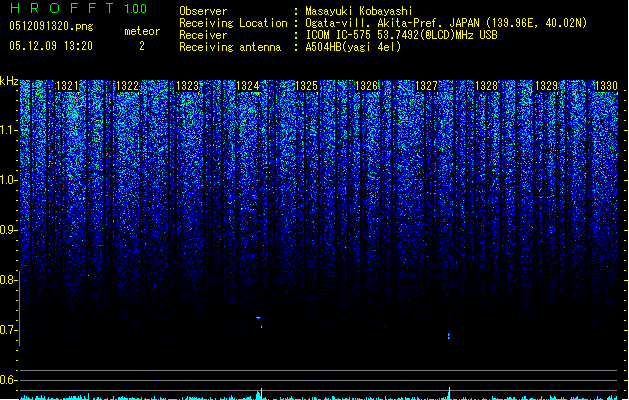Click the 1327 time marker
This screenshot has width=629, height=400.
(x=426, y=86)
